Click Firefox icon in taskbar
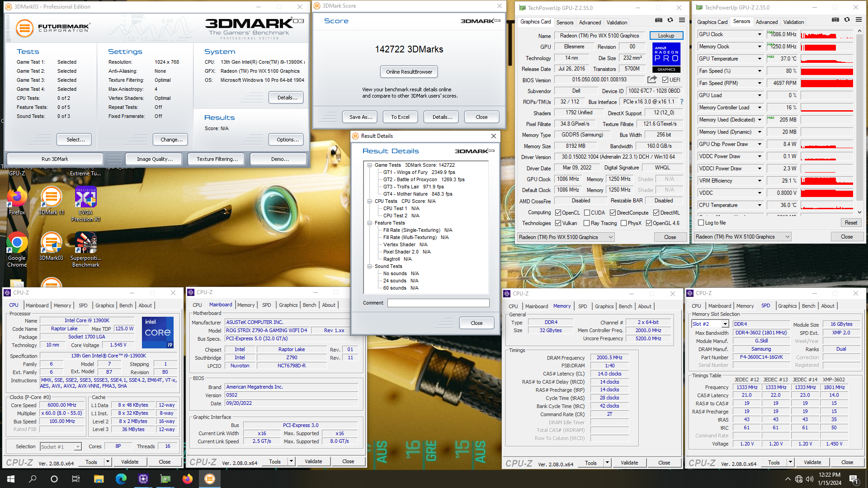Image resolution: width=868 pixels, height=488 pixels. 187,479
